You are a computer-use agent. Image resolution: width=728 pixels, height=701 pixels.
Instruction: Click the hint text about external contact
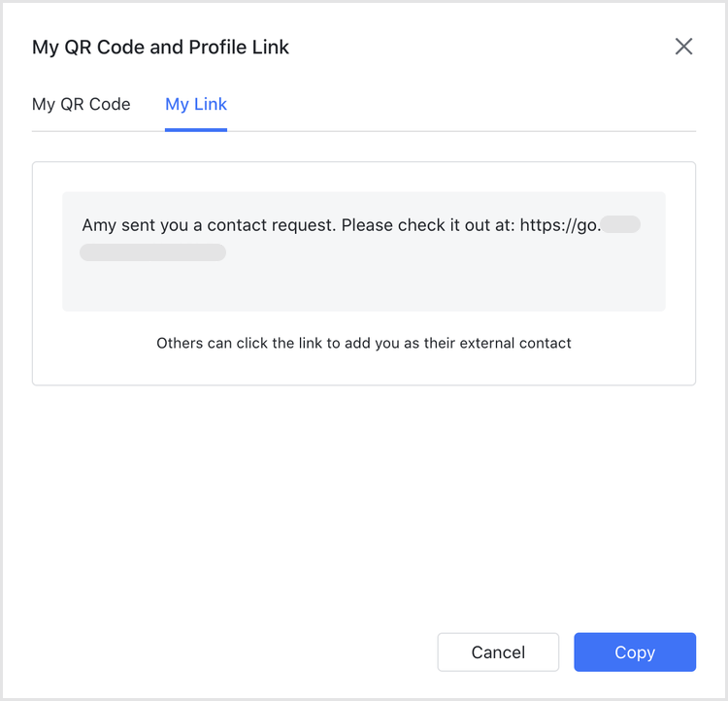[364, 343]
